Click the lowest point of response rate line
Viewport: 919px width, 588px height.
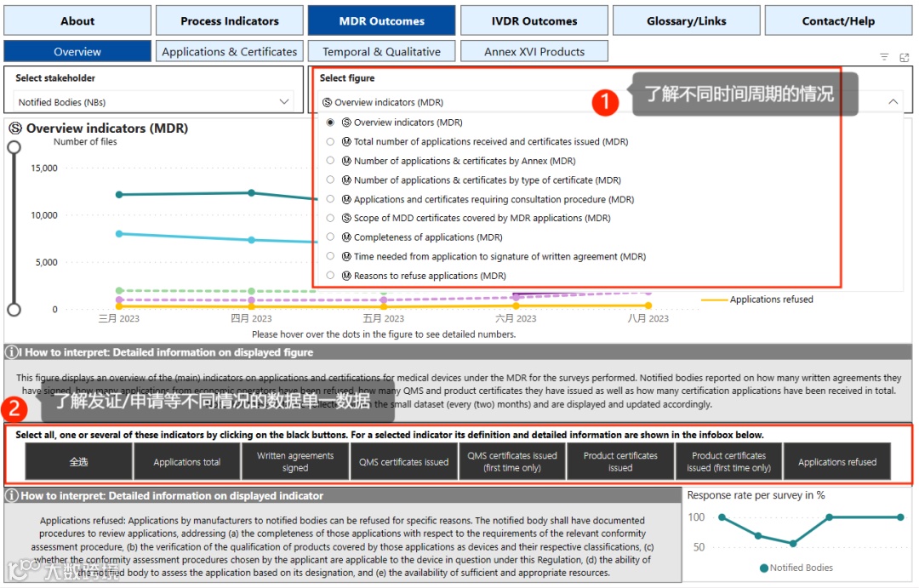(x=793, y=544)
